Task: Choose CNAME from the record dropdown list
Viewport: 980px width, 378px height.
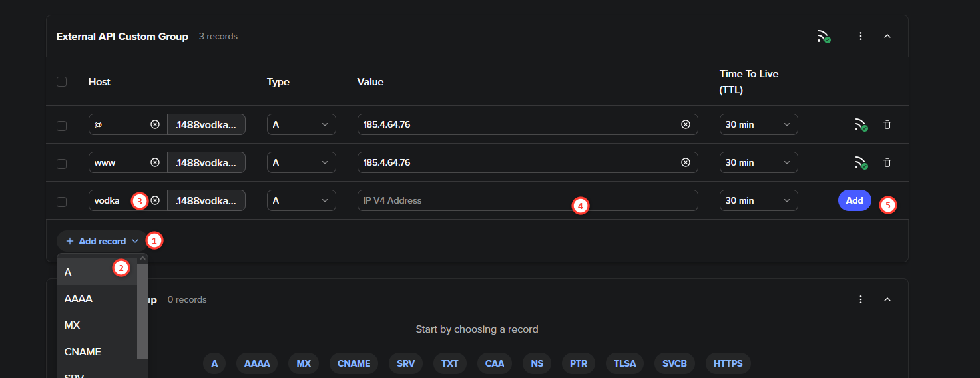Action: point(83,352)
